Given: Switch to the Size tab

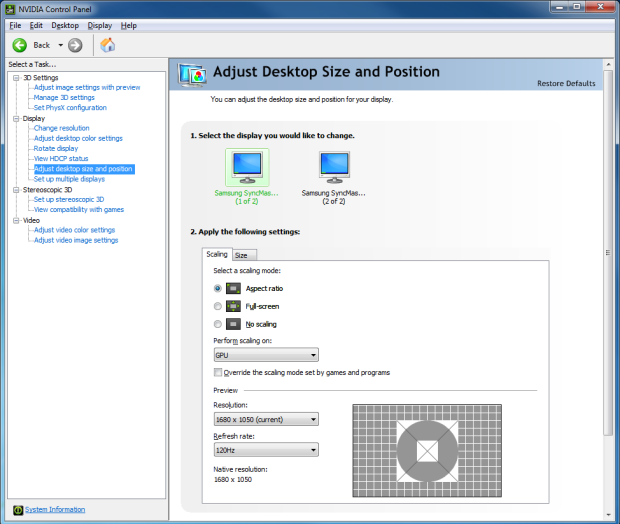Looking at the screenshot, I should 244,255.
